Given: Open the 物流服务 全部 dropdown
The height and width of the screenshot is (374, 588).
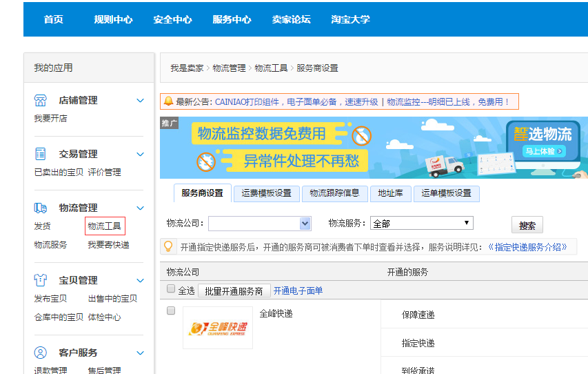Looking at the screenshot, I should pyautogui.click(x=421, y=223).
